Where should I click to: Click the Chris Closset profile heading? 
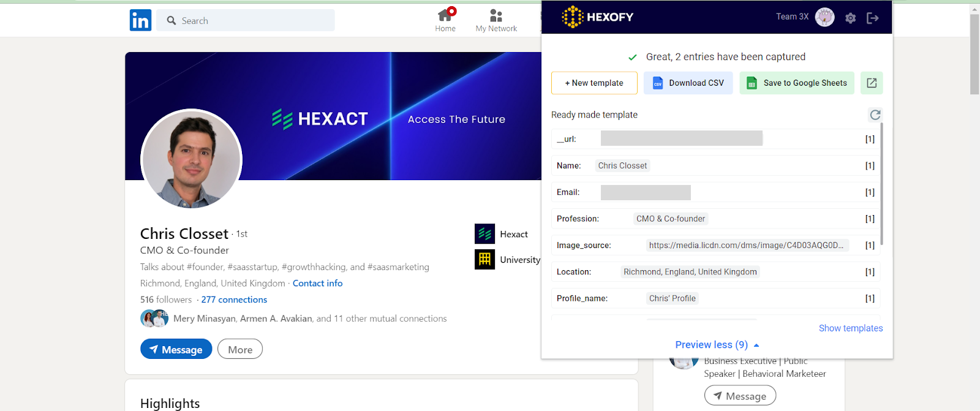pyautogui.click(x=184, y=233)
